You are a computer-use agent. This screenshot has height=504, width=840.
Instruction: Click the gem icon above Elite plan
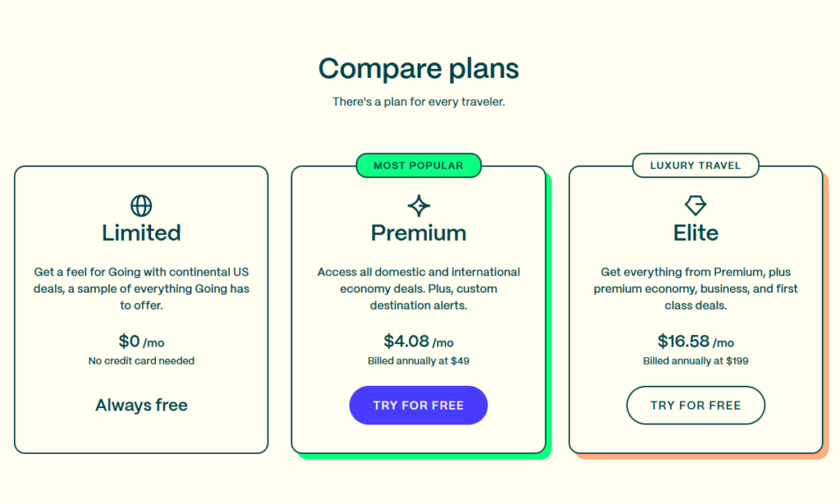(x=696, y=205)
